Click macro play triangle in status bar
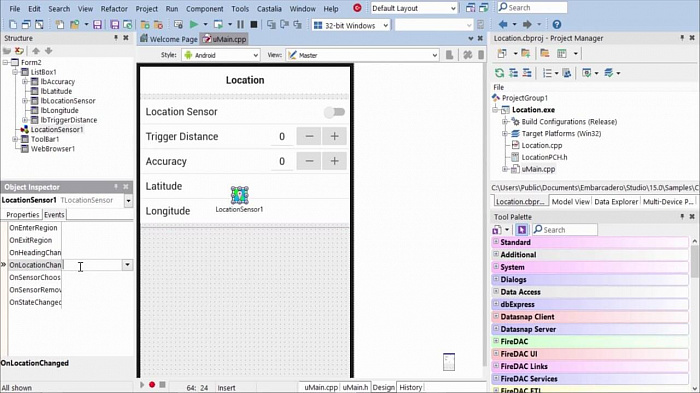 point(142,385)
